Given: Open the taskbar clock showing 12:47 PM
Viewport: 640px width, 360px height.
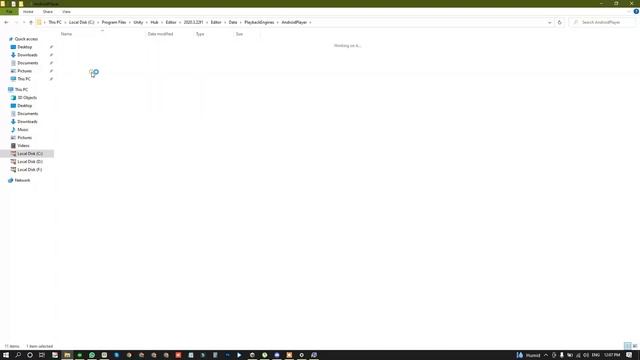Looking at the screenshot, I should point(612,355).
